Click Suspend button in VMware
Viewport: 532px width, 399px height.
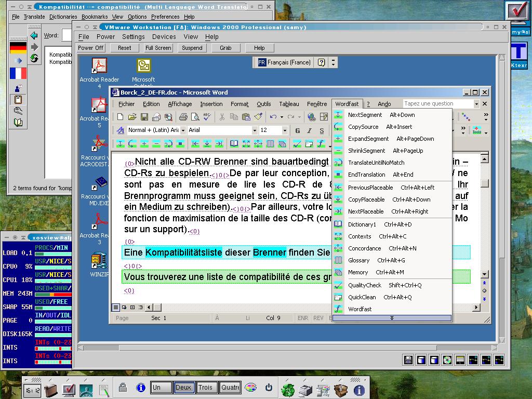[192, 48]
